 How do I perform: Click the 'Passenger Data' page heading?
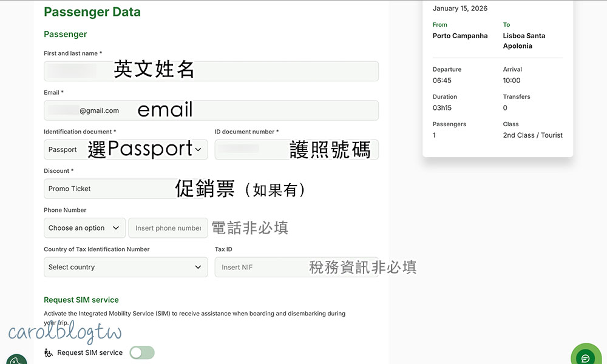click(92, 12)
